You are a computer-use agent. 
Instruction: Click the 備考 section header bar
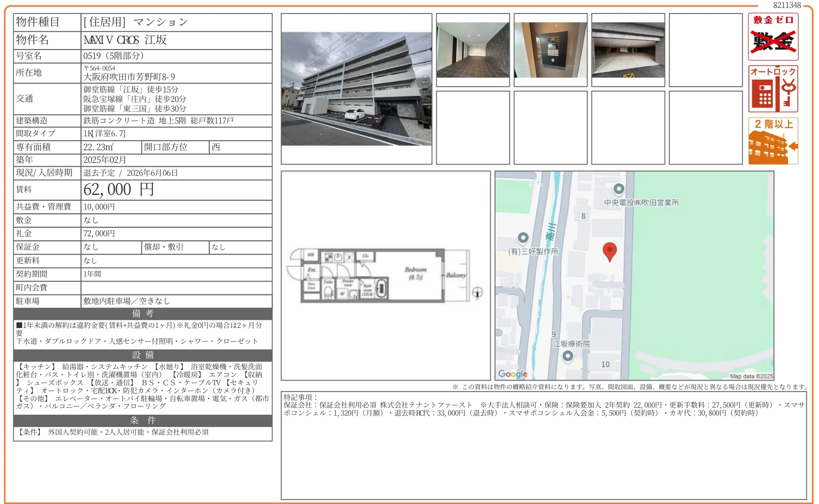pos(143,314)
